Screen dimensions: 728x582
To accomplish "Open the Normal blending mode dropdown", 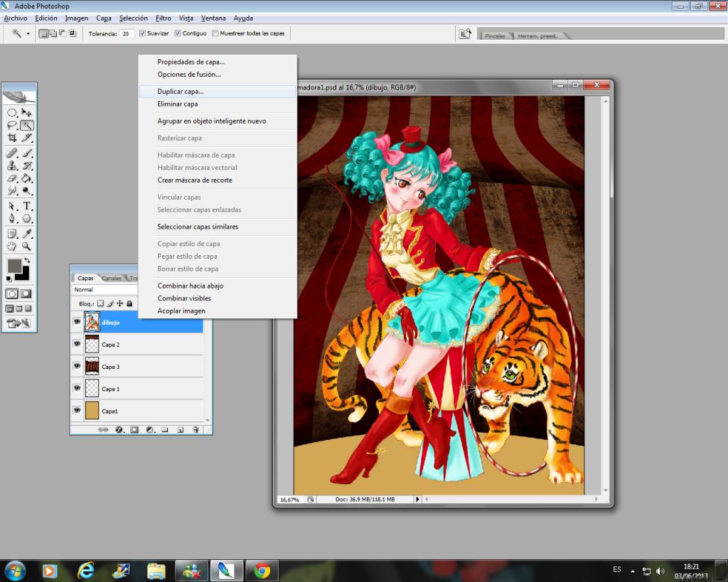I will pyautogui.click(x=105, y=290).
